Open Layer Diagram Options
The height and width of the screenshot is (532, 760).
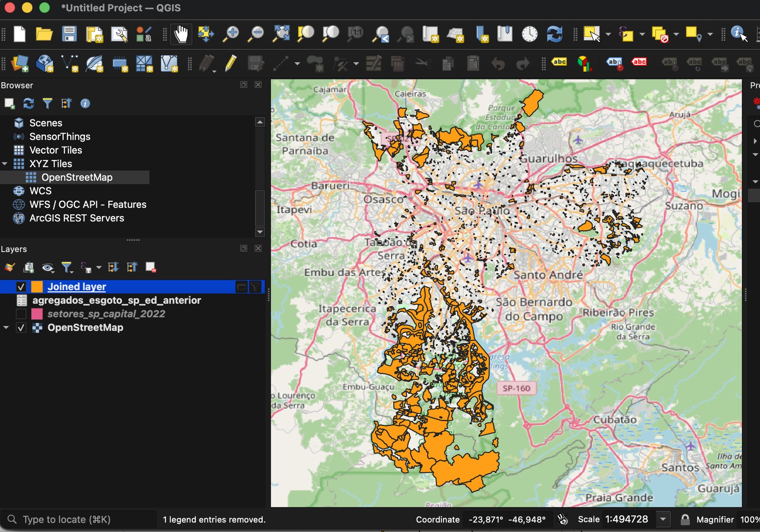click(584, 63)
